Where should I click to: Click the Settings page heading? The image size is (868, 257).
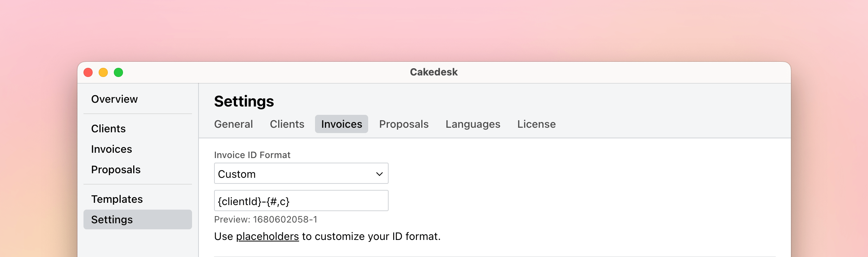[244, 101]
